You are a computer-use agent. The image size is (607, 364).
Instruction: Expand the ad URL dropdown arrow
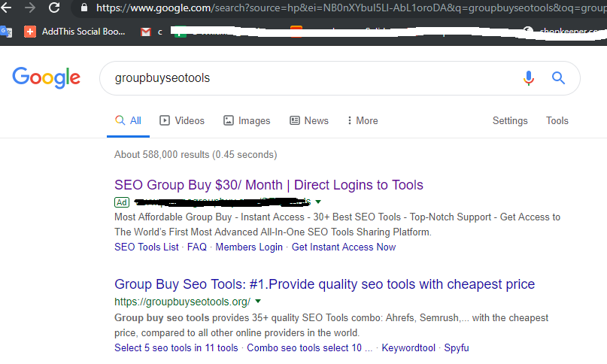pos(318,202)
